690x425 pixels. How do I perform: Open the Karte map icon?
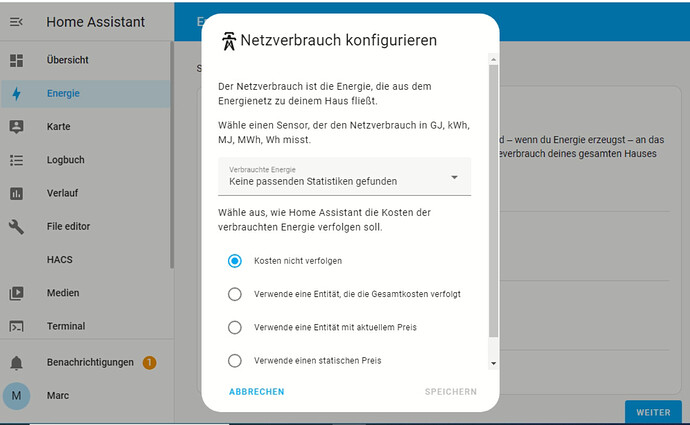pos(16,127)
